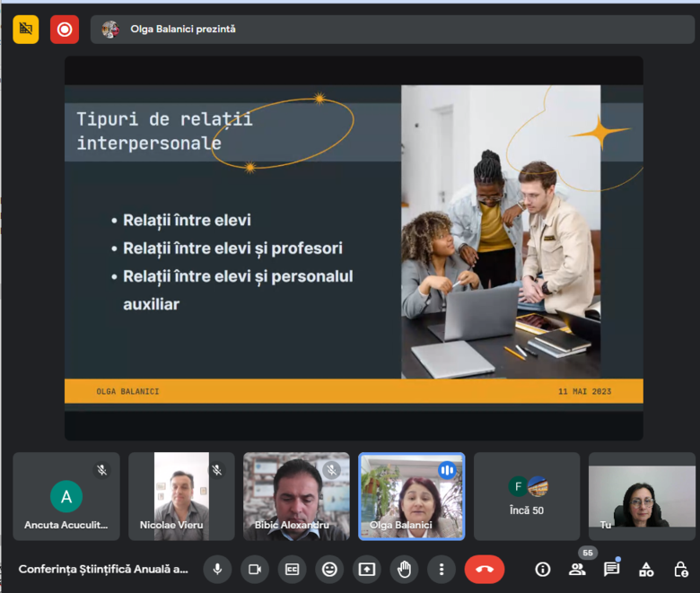
Task: Expand the "Încă 50" participants tile
Action: [x=527, y=496]
